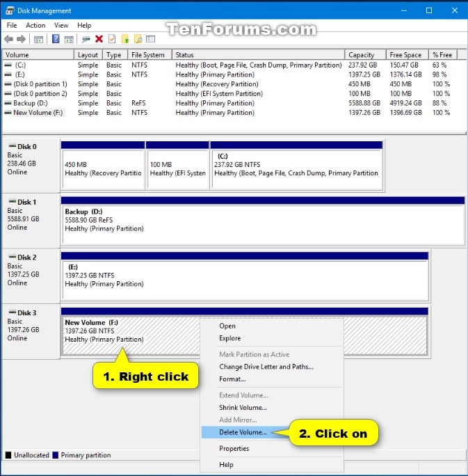Click the disk icon next to Disk 1
The height and width of the screenshot is (476, 468).
pos(12,202)
